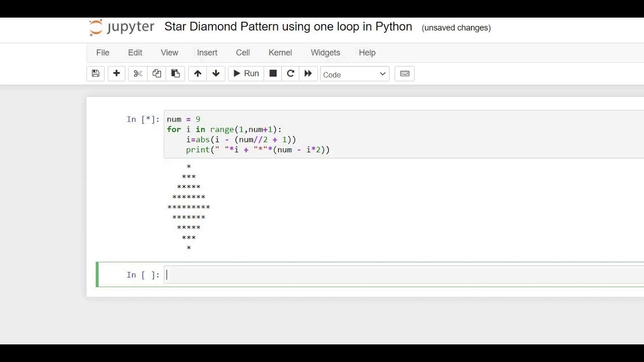The width and height of the screenshot is (644, 362).
Task: Open the command palette keyboard icon
Action: tap(405, 73)
